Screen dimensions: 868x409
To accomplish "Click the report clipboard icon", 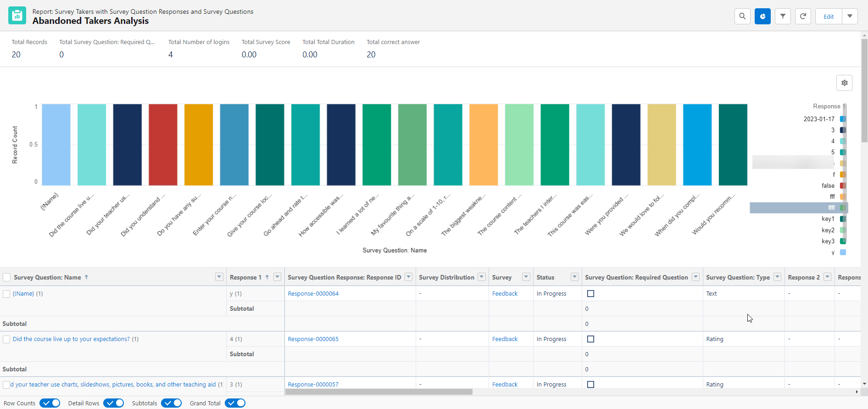I will (x=17, y=16).
